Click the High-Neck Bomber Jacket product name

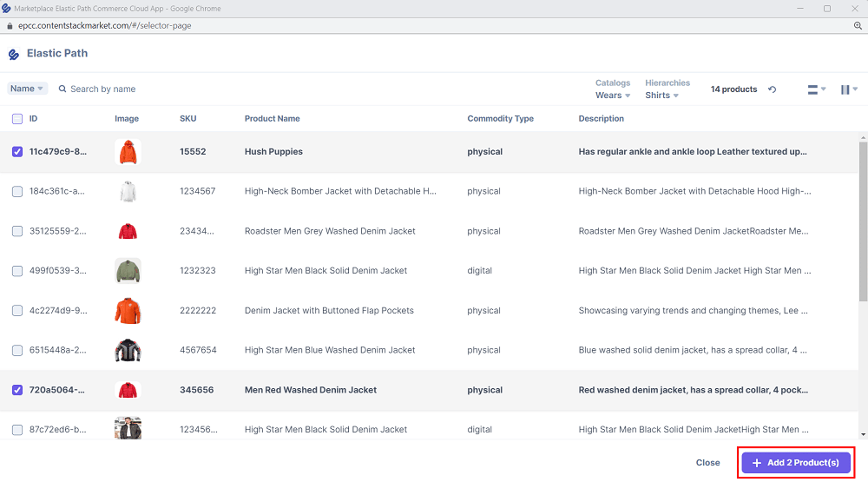tap(340, 191)
